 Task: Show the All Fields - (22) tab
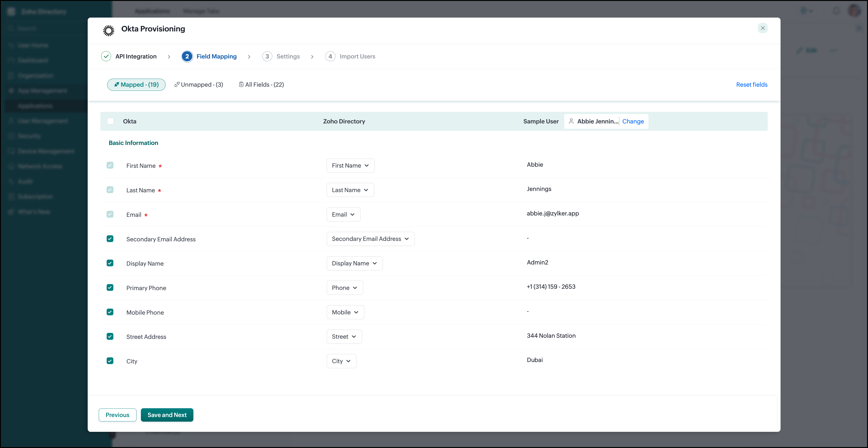tap(261, 84)
